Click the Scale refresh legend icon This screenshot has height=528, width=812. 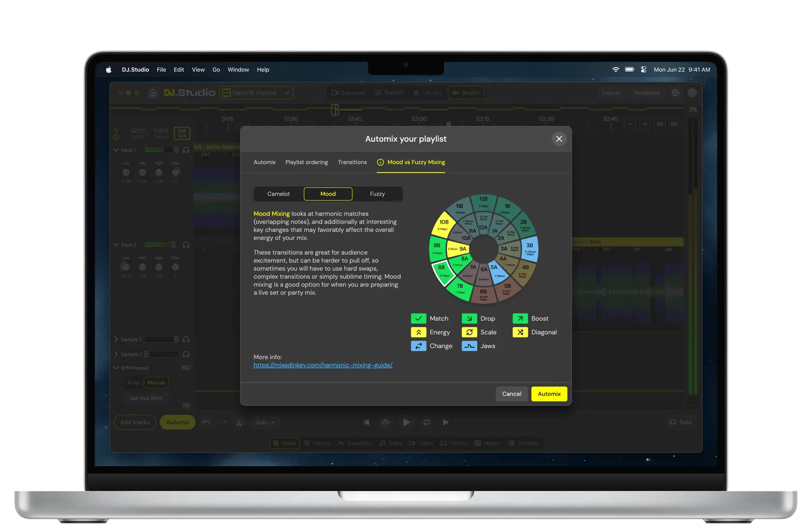pyautogui.click(x=469, y=333)
